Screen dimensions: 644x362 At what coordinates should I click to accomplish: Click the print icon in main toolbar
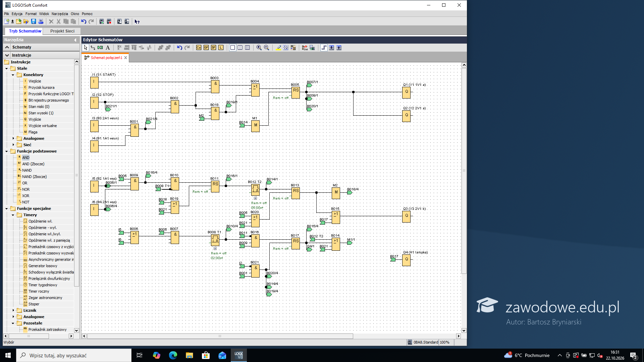coord(41,21)
